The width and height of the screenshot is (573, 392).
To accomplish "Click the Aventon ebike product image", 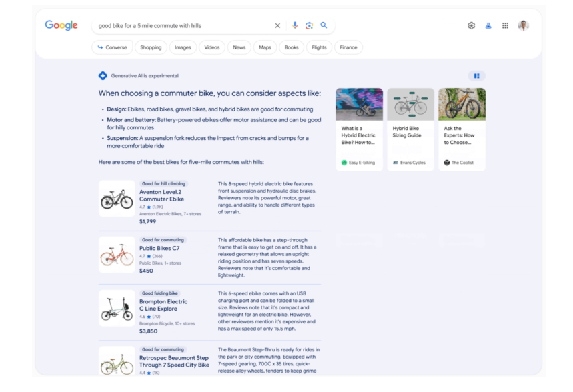I will 117,199.
